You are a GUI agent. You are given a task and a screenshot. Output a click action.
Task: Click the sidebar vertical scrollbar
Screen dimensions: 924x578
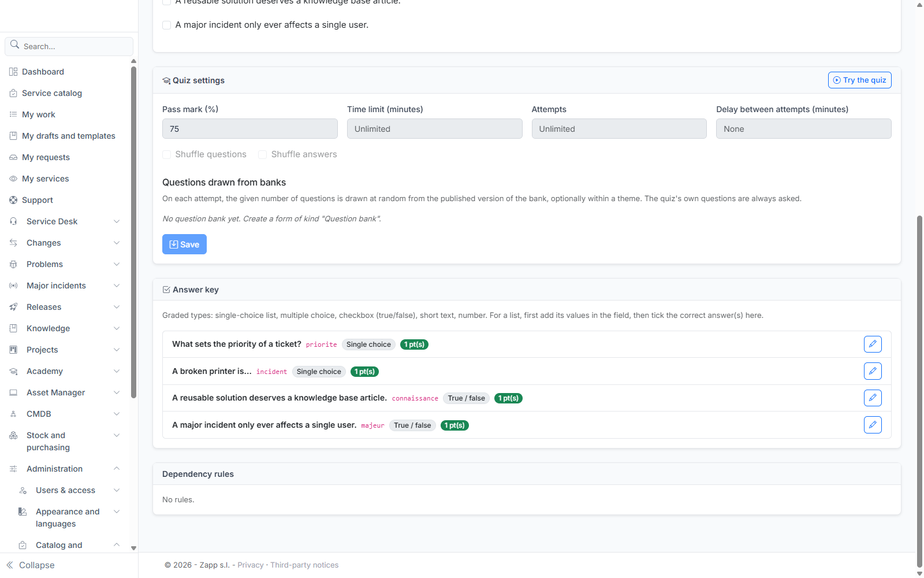[x=133, y=232]
